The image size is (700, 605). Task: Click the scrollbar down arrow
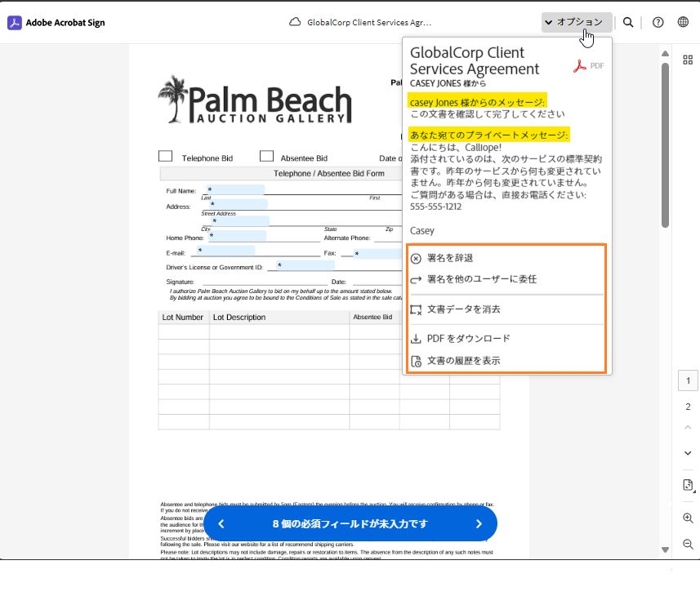click(665, 549)
